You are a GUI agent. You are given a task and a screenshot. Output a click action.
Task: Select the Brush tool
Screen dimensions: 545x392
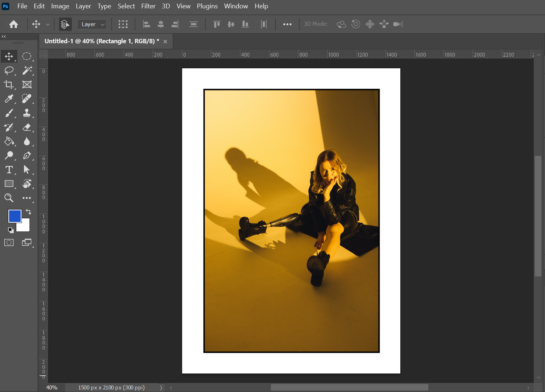[9, 113]
